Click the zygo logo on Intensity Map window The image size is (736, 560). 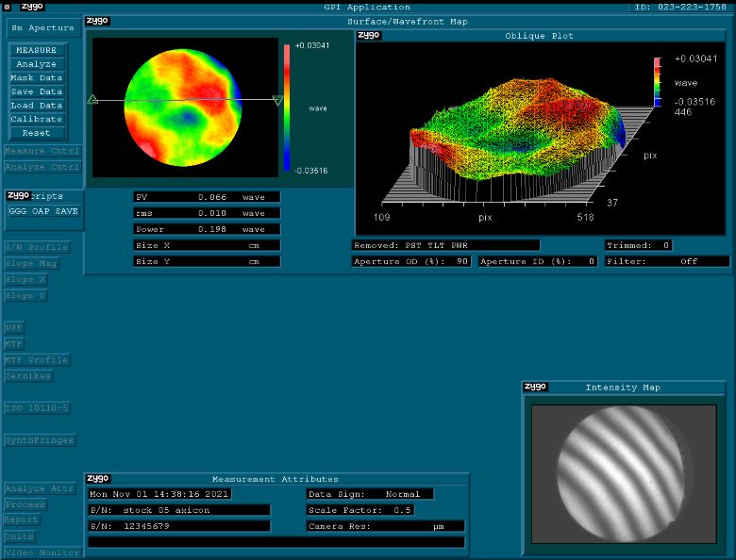pyautogui.click(x=535, y=387)
